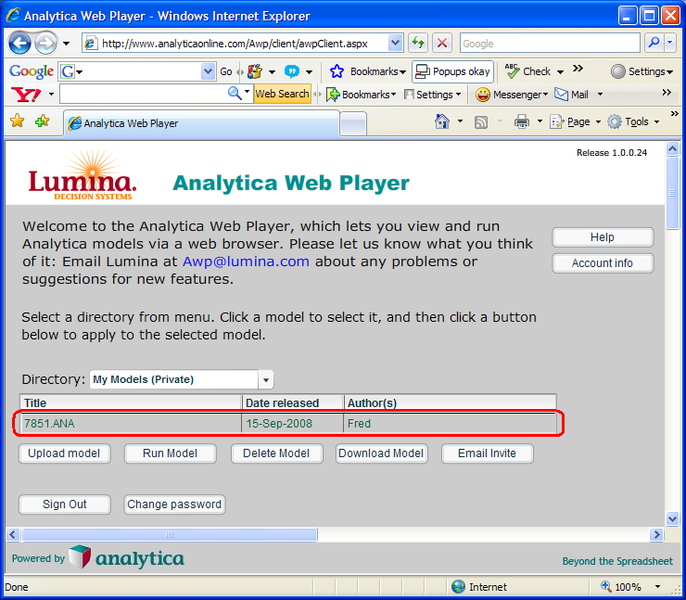Click the zoom magnifier icon in status bar
686x600 pixels.
tap(606, 586)
